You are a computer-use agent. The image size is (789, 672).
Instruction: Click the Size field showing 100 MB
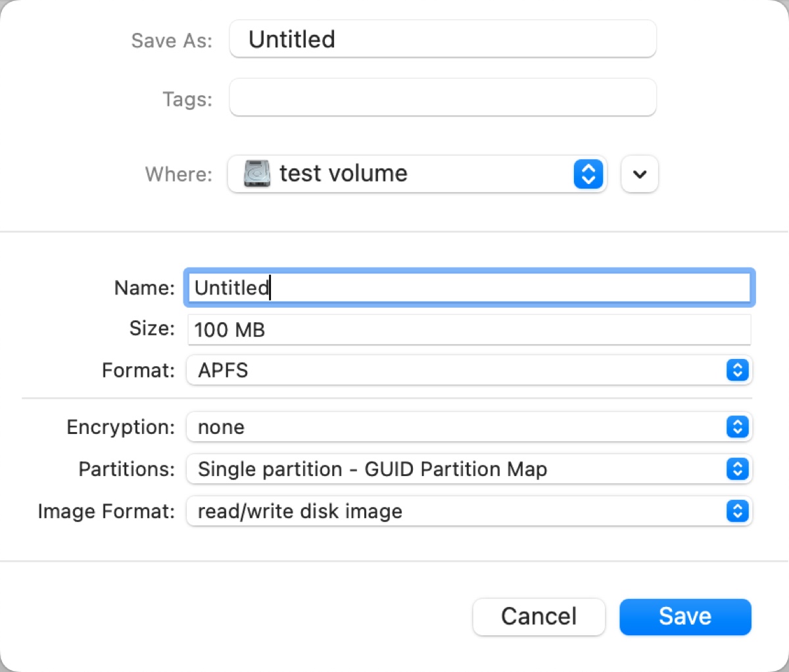469,329
